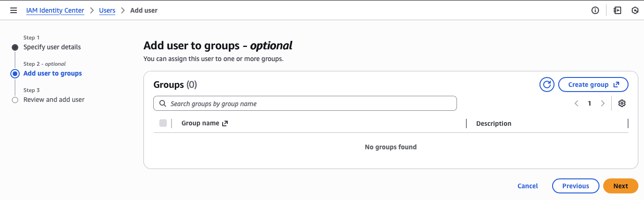The image size is (644, 200).
Task: Go to Users breadcrumb link
Action: [107, 10]
